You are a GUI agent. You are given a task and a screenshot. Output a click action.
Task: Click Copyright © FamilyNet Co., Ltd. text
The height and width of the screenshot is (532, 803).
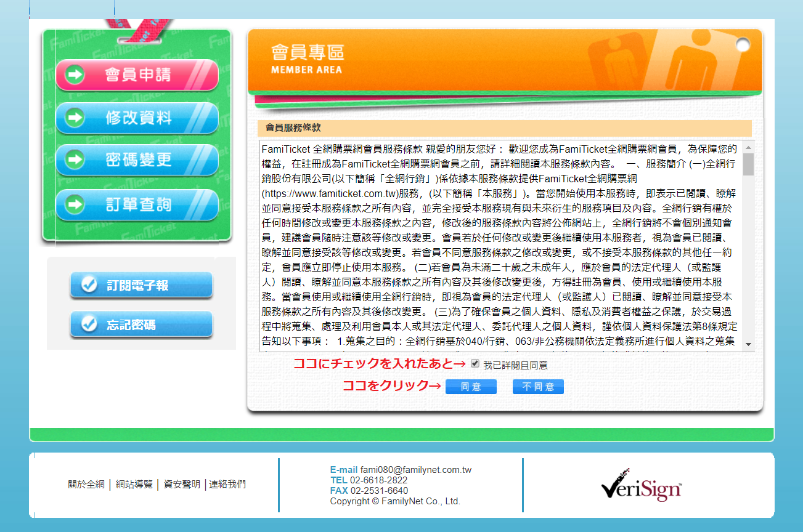395,501
